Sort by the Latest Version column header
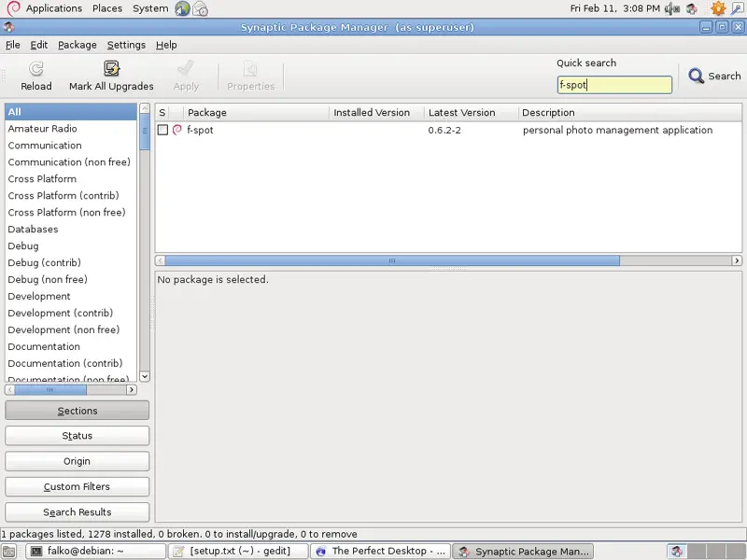Viewport: 747px width, 560px height. click(472, 113)
